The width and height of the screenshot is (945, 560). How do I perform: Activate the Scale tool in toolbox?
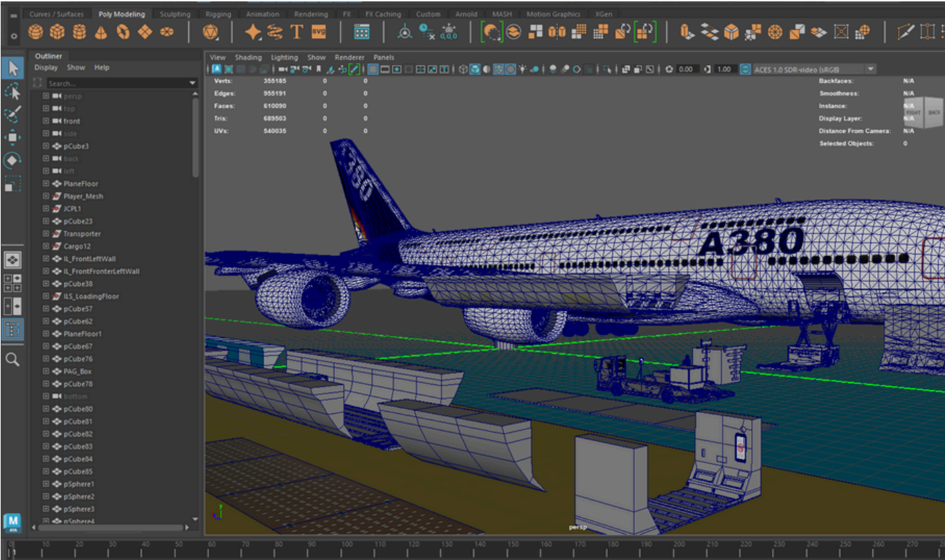[x=12, y=184]
